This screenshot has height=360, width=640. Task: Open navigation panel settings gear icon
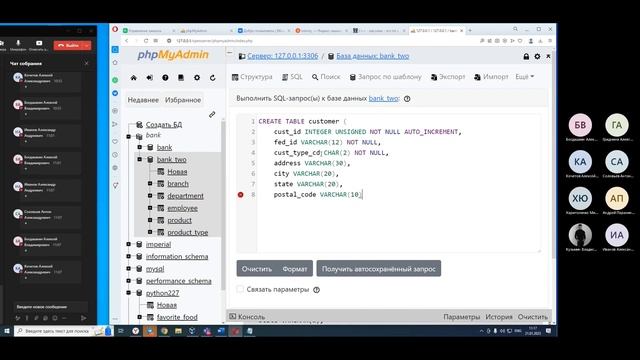click(197, 78)
